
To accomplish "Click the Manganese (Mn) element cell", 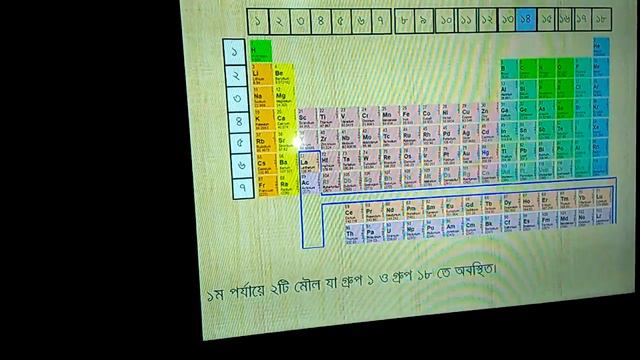I will tap(390, 116).
